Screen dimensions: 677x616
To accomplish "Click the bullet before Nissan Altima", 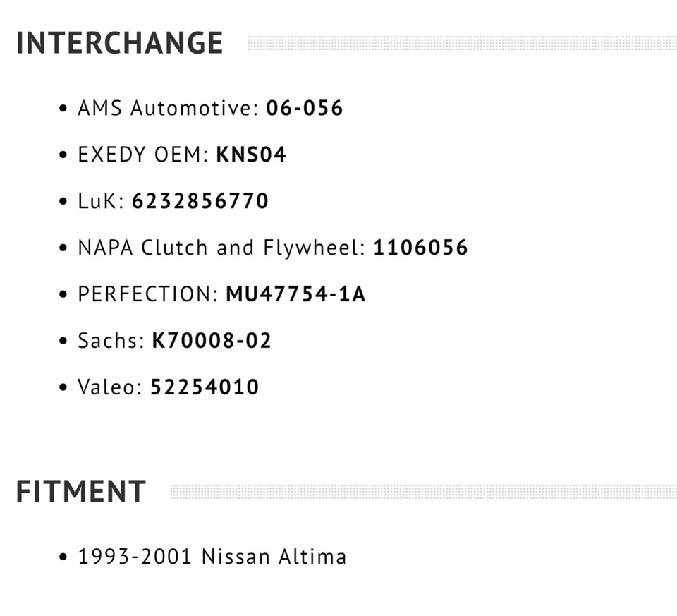I will click(63, 557).
